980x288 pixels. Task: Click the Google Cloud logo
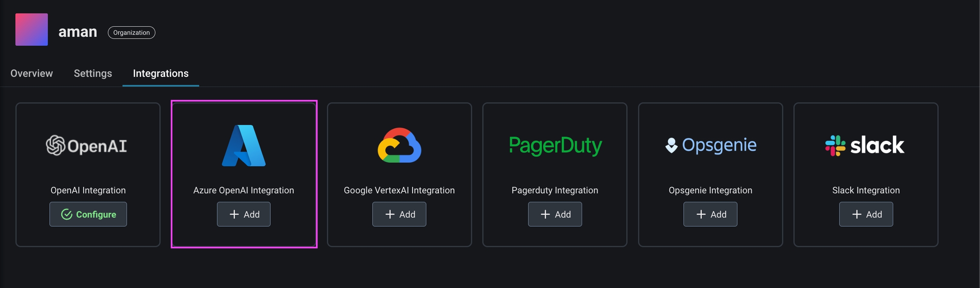click(x=399, y=145)
